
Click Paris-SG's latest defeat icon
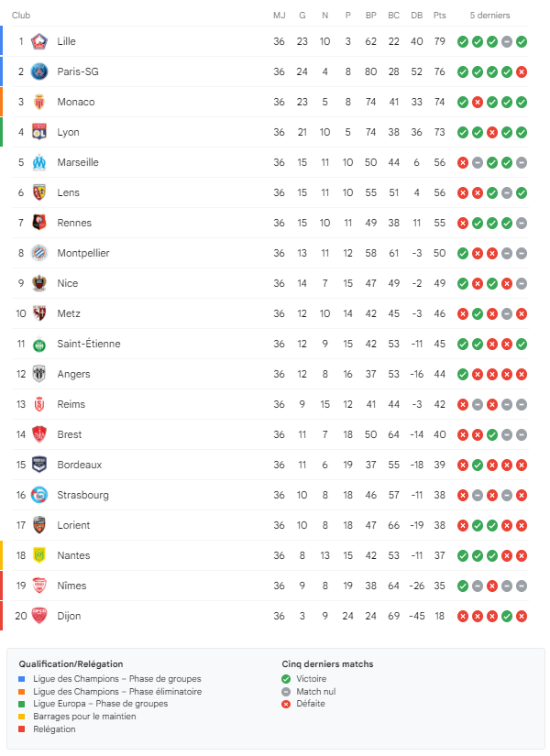pos(522,71)
